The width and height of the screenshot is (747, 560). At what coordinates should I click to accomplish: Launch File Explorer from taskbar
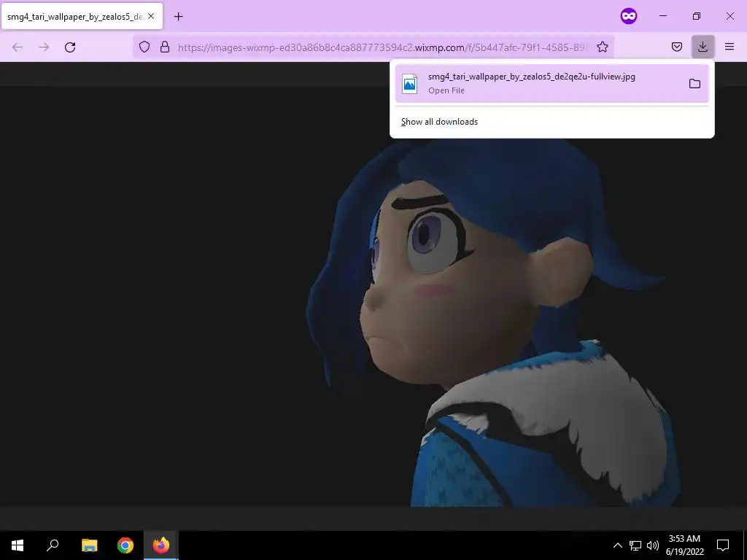click(89, 545)
